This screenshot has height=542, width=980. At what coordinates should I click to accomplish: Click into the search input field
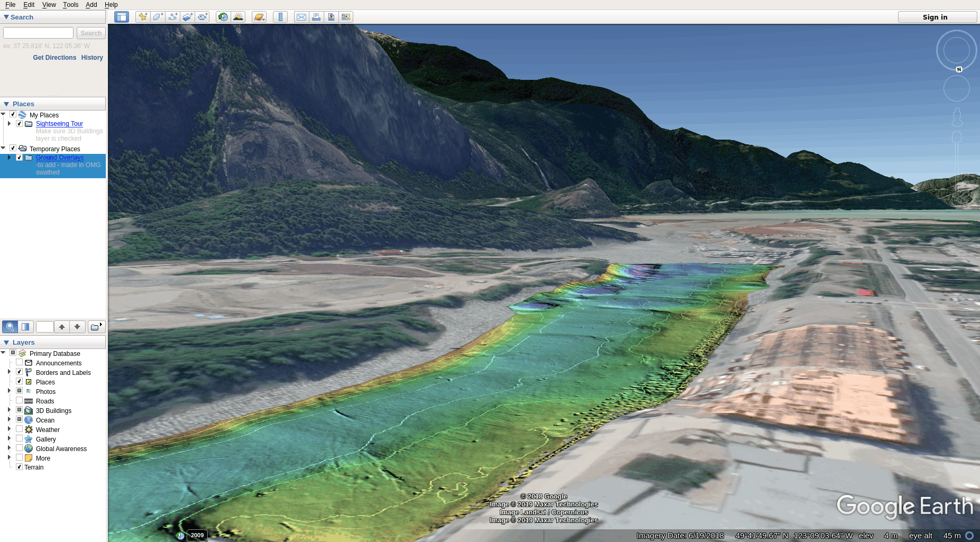38,33
